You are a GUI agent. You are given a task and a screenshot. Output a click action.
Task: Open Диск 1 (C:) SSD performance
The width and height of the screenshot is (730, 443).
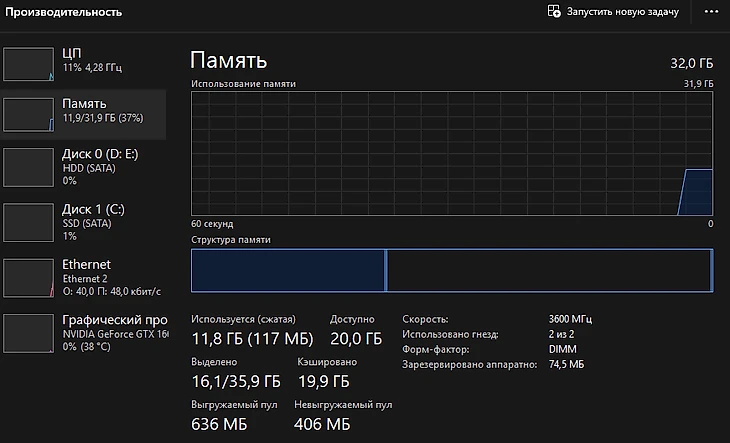[x=100, y=222]
